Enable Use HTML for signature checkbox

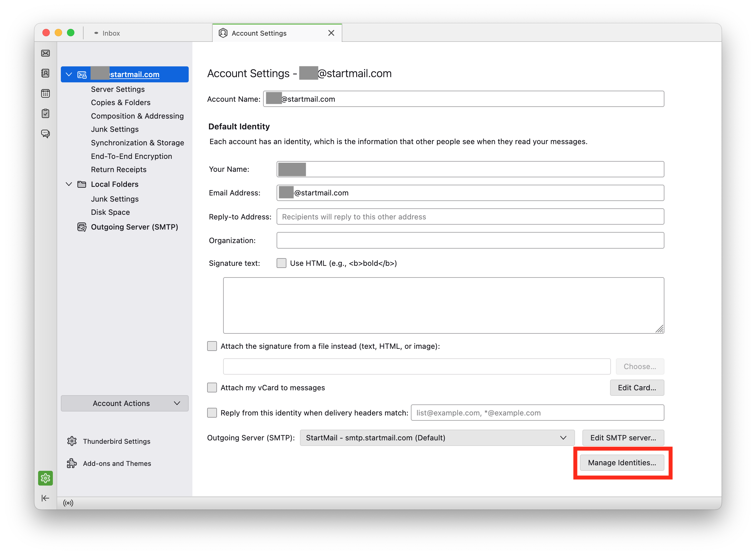pyautogui.click(x=282, y=263)
